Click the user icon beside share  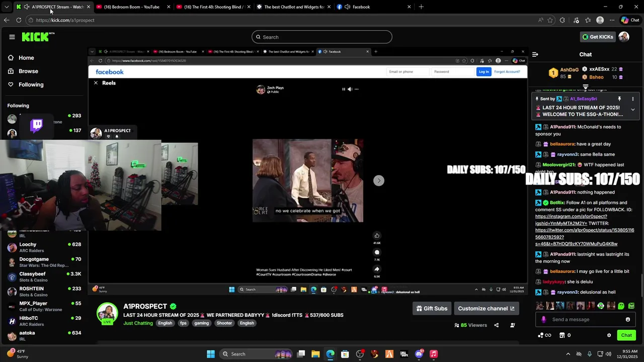click(512, 325)
